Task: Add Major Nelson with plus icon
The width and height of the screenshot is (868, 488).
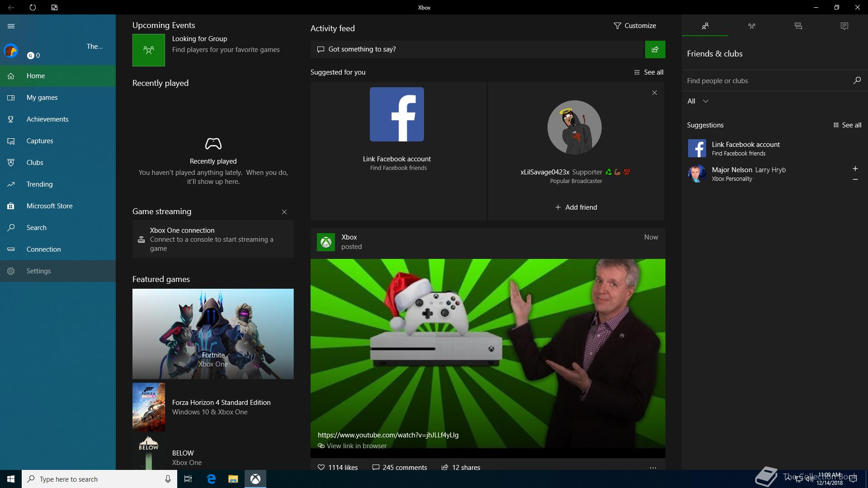Action: pyautogui.click(x=855, y=169)
